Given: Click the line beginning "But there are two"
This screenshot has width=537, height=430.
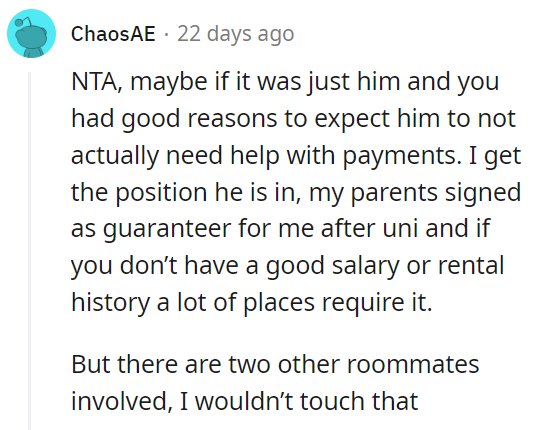Looking at the screenshot, I should click(x=275, y=364).
